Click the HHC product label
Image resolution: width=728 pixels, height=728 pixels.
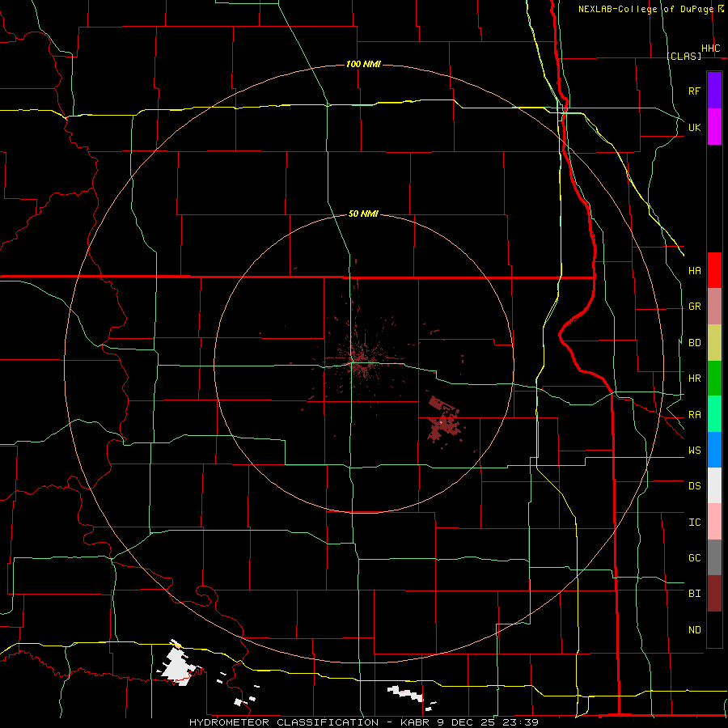(710, 49)
